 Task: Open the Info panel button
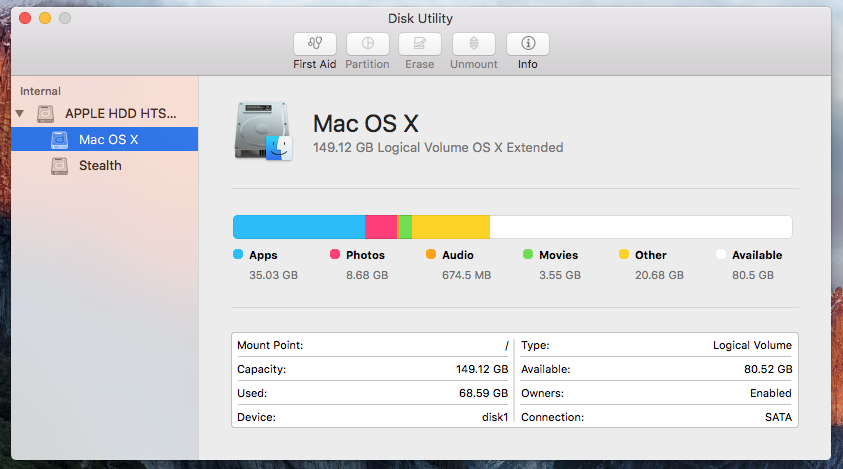528,44
